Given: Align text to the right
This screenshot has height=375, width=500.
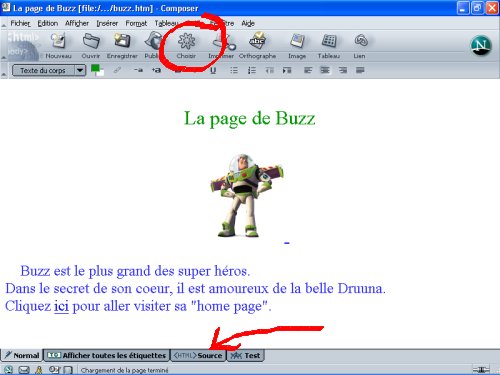Looking at the screenshot, I should click(x=342, y=70).
